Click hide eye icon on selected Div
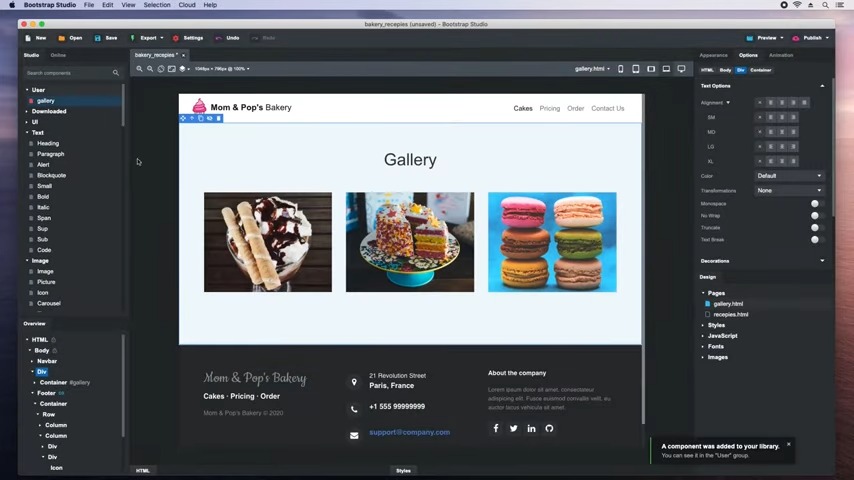The width and height of the screenshot is (854, 480). click(x=210, y=118)
